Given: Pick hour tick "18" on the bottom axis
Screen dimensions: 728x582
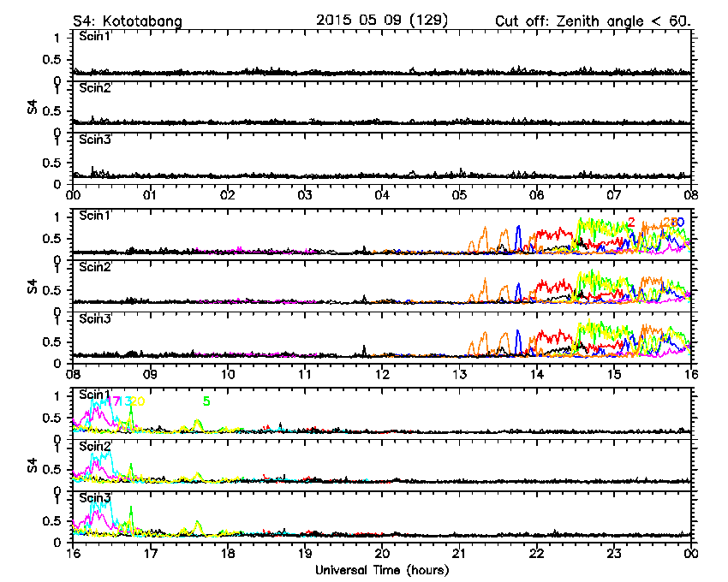Looking at the screenshot, I should (228, 553).
